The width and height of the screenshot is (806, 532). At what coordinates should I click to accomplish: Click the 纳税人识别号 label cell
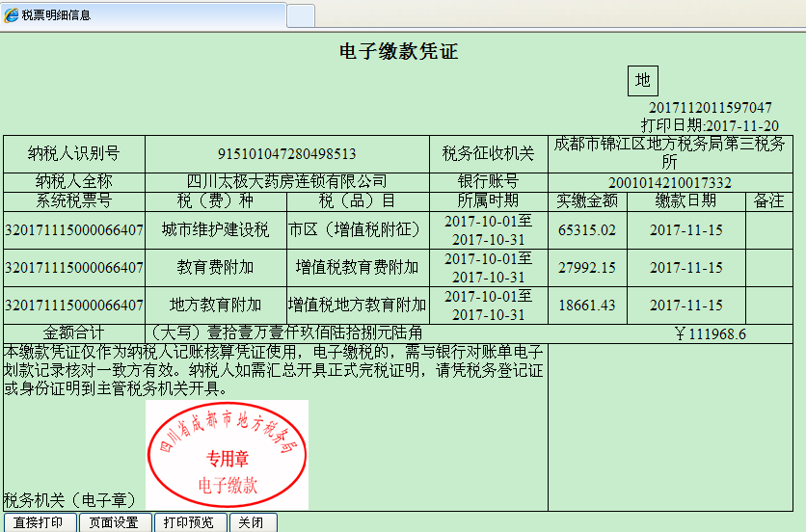pos(74,154)
